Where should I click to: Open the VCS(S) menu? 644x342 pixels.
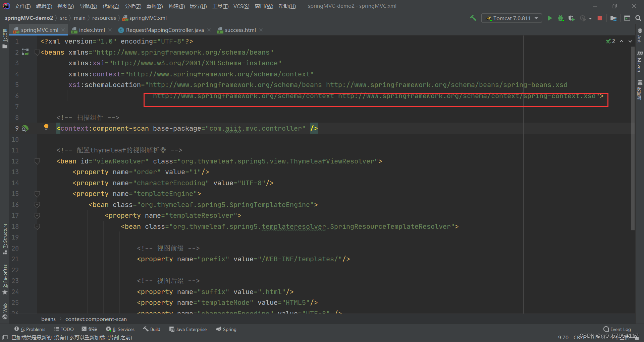click(241, 6)
